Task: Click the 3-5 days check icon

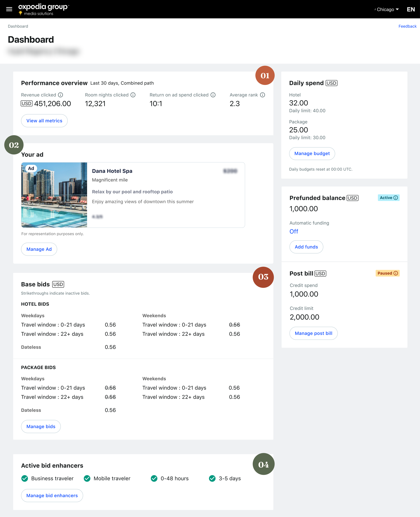Action: (212, 478)
